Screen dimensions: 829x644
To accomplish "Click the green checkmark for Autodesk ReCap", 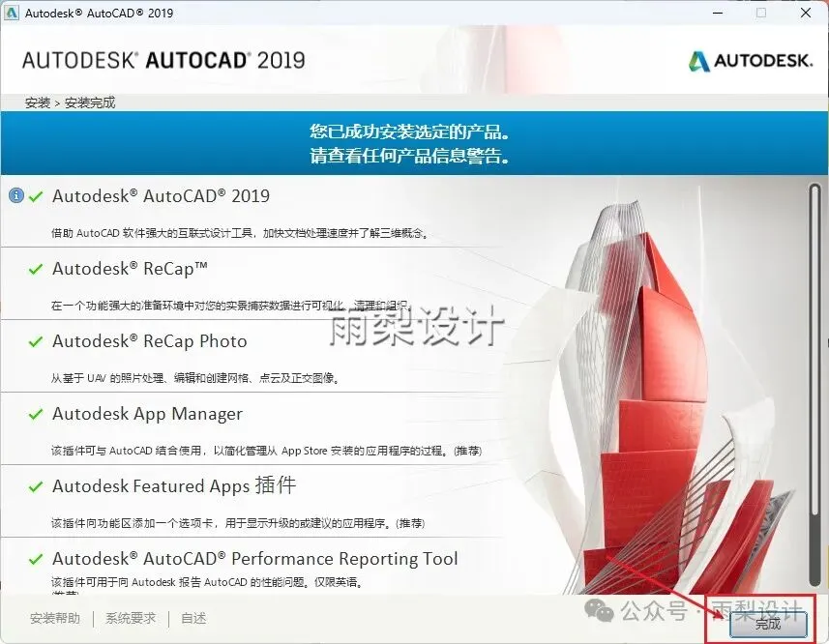I will (36, 270).
